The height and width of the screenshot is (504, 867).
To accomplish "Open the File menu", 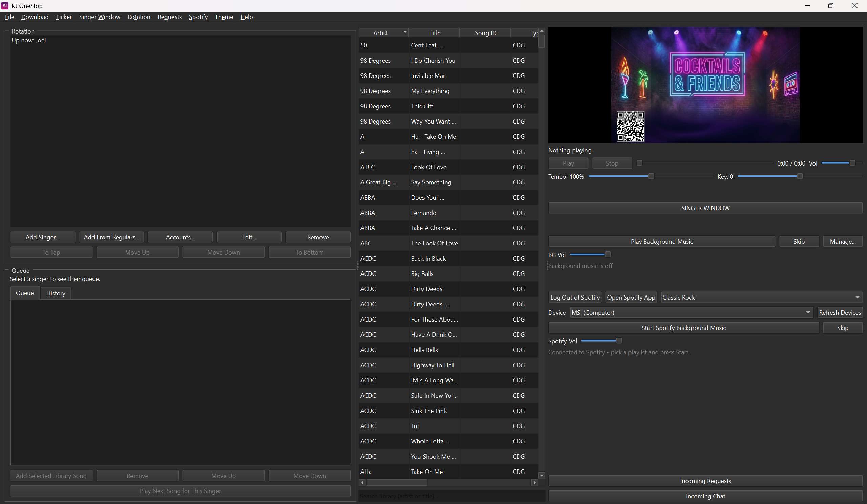I will [9, 17].
